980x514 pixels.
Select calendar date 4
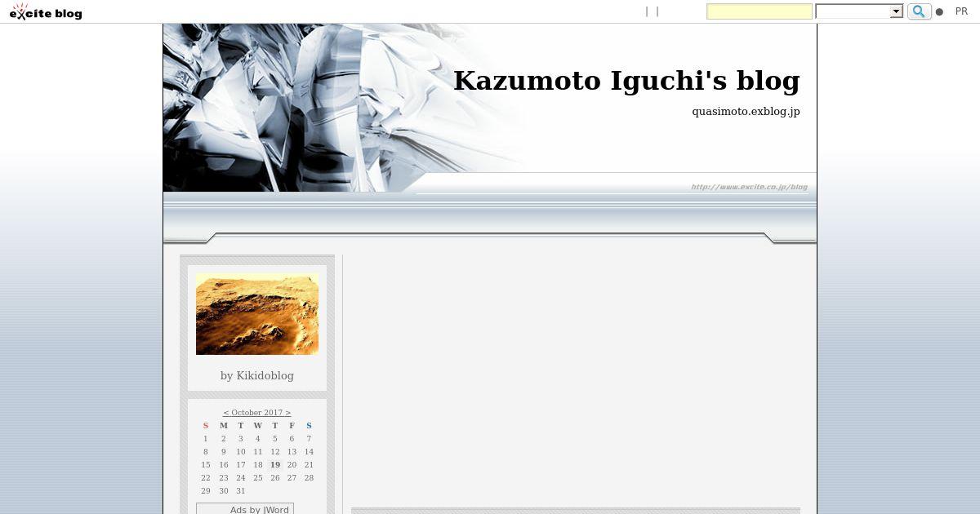257,439
